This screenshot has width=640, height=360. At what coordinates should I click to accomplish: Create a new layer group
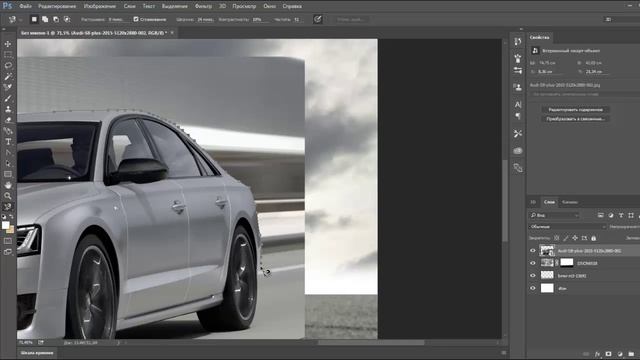[x=631, y=354]
